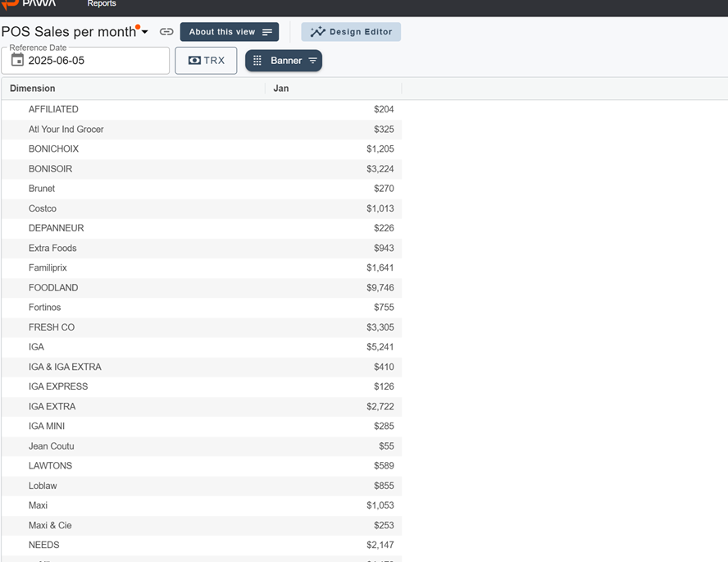
Task: Edit the Reference Date field
Action: pyautogui.click(x=85, y=61)
